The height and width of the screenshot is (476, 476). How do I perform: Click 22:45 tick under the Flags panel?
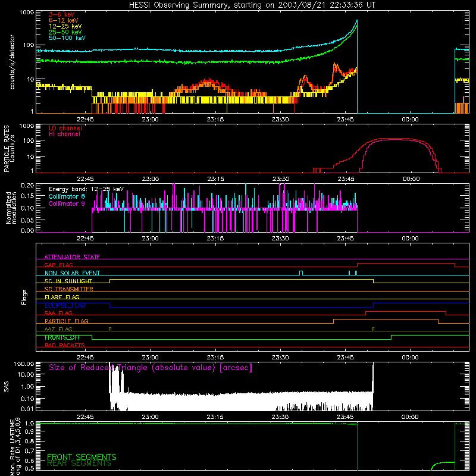coord(85,358)
